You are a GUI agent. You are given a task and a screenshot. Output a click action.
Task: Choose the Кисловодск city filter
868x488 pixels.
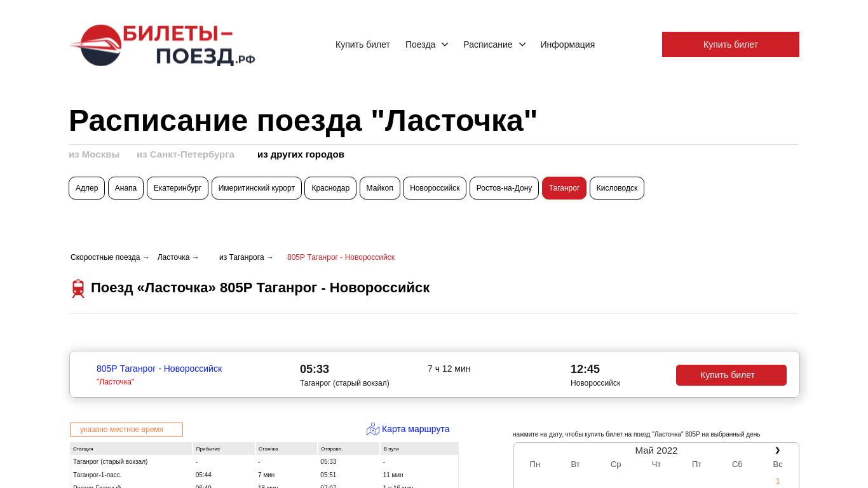[616, 188]
